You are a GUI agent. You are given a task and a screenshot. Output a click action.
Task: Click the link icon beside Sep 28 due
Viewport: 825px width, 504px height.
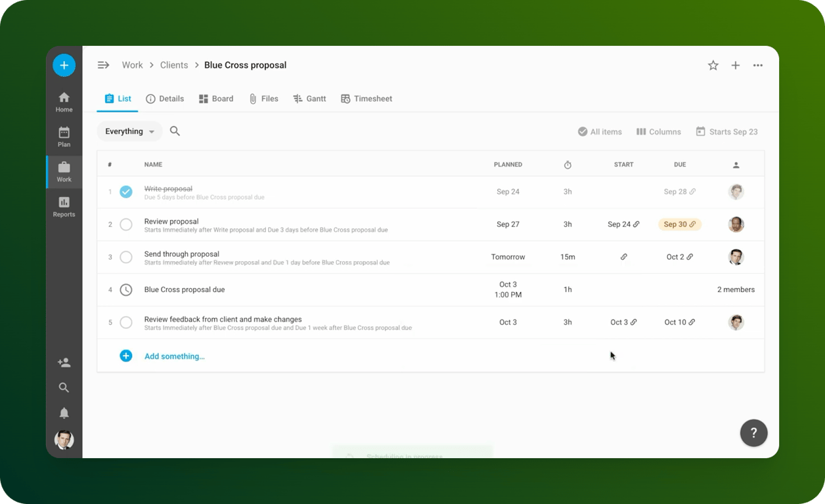tap(692, 192)
